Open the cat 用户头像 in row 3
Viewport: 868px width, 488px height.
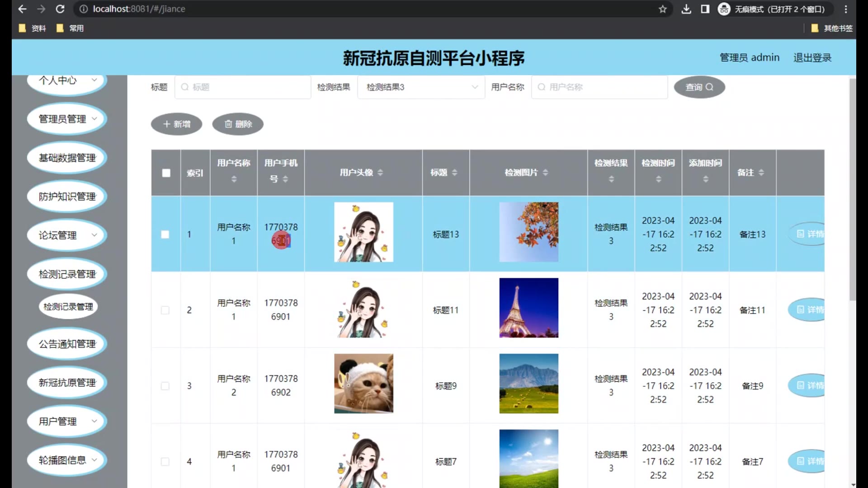point(363,384)
